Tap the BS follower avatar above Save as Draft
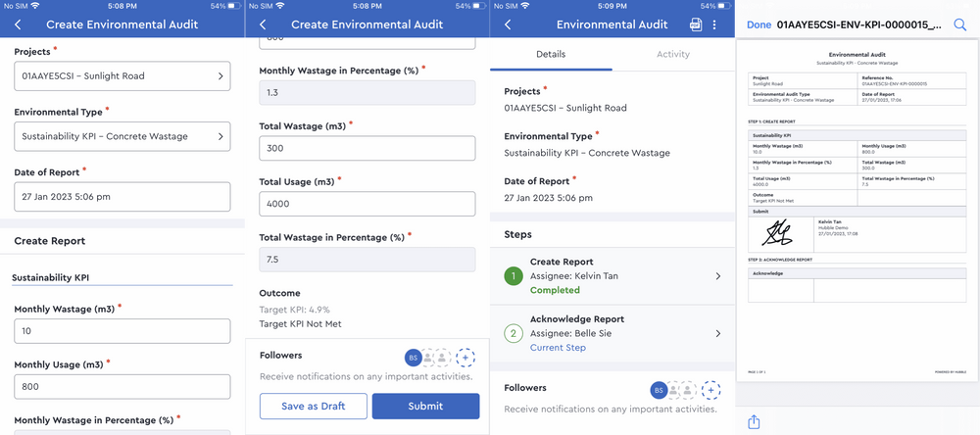980x435 pixels. pos(413,358)
